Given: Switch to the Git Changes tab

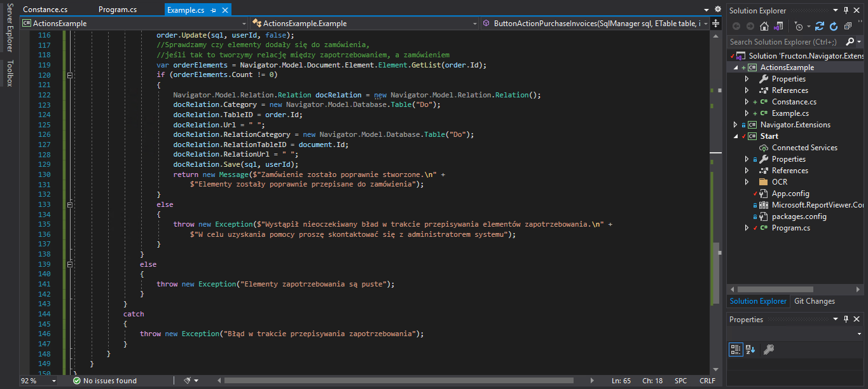Looking at the screenshot, I should [814, 301].
